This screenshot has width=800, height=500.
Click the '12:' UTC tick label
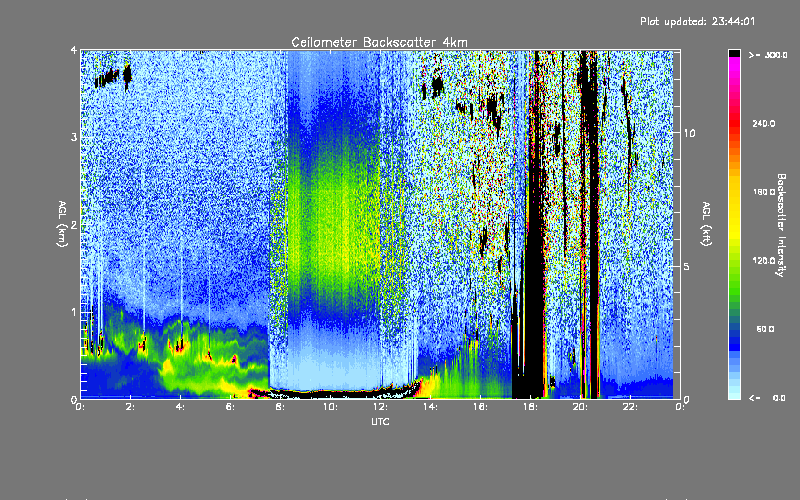coord(380,407)
